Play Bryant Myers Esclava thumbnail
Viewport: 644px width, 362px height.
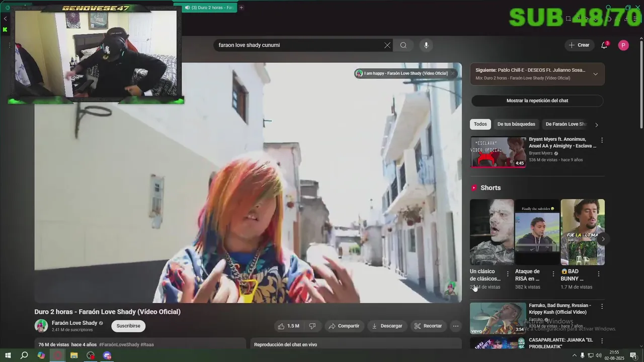coord(498,152)
